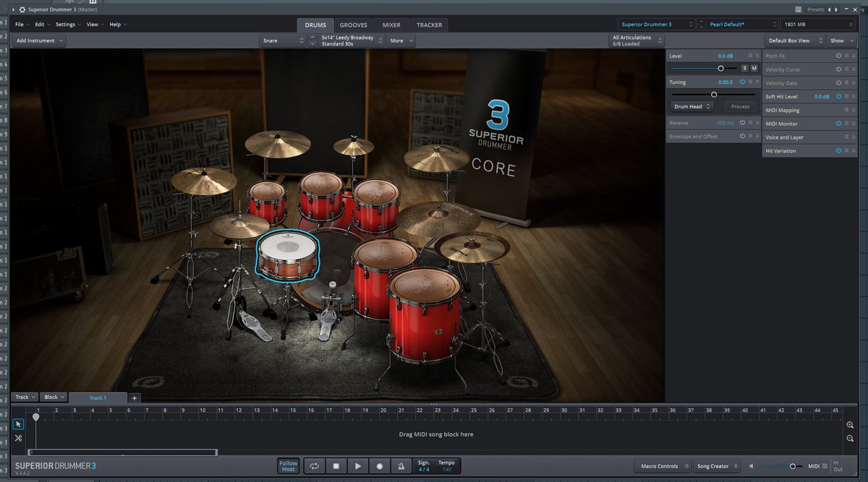Open the 5x14 Leedy Broadway drum dropdown

pos(352,40)
